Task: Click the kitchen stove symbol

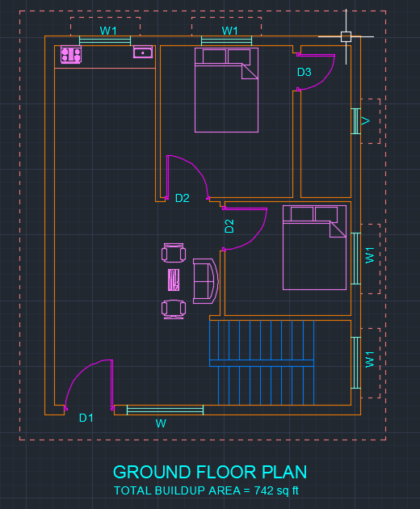Action: point(71,55)
